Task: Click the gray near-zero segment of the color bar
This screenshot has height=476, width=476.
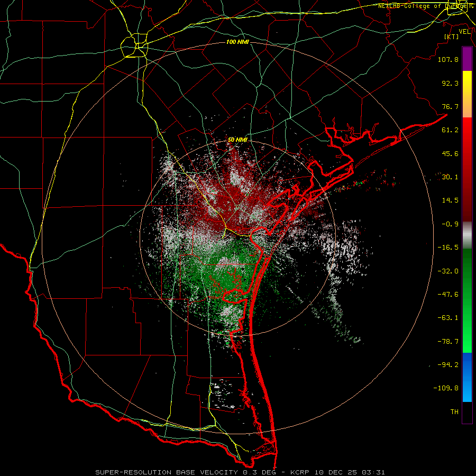Action: tap(467, 235)
